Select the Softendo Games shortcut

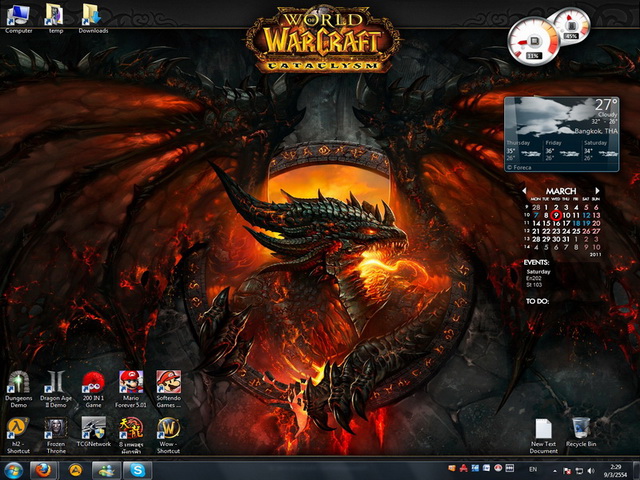tap(168, 389)
